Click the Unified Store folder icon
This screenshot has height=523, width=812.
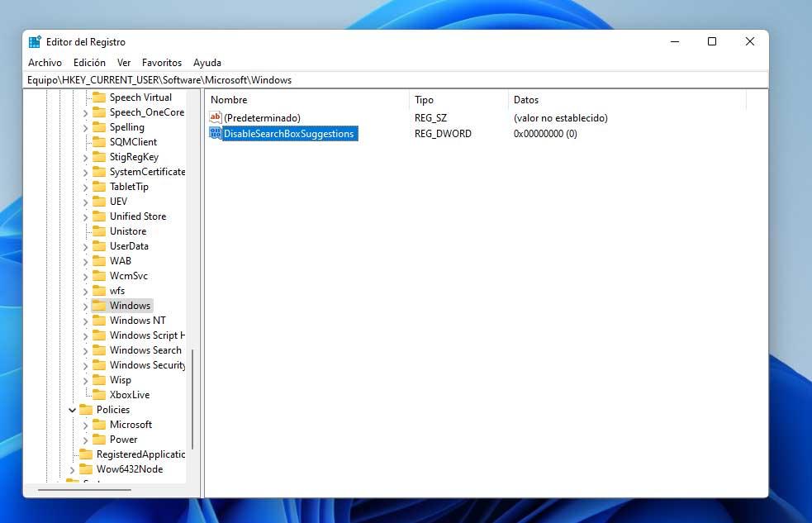click(x=99, y=216)
